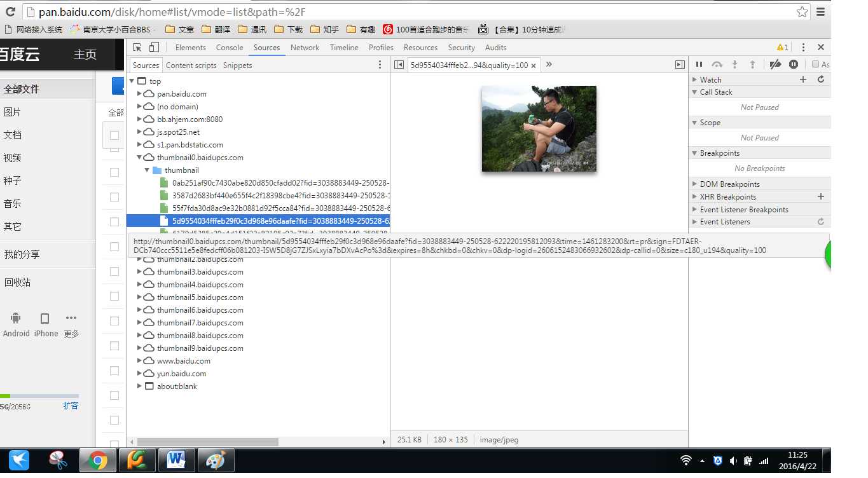Viewport: 868px width, 478px height.
Task: Switch to the Console panel tab
Action: [x=230, y=48]
